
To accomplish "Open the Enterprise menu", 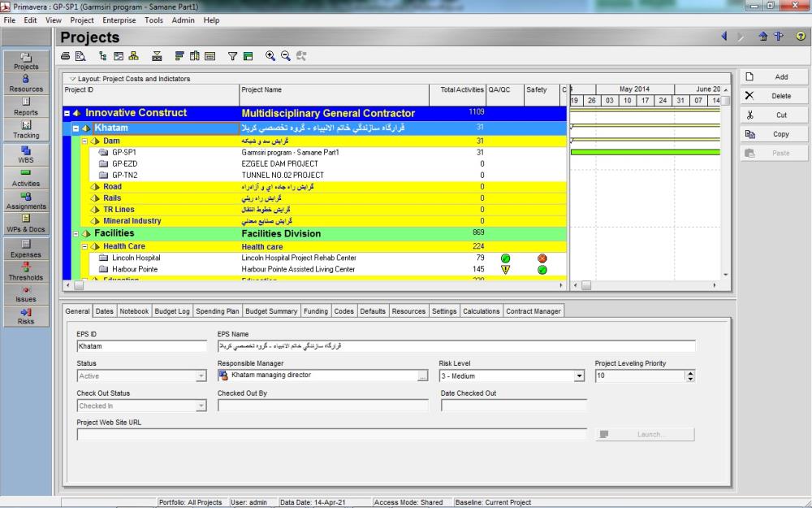I will [x=119, y=20].
